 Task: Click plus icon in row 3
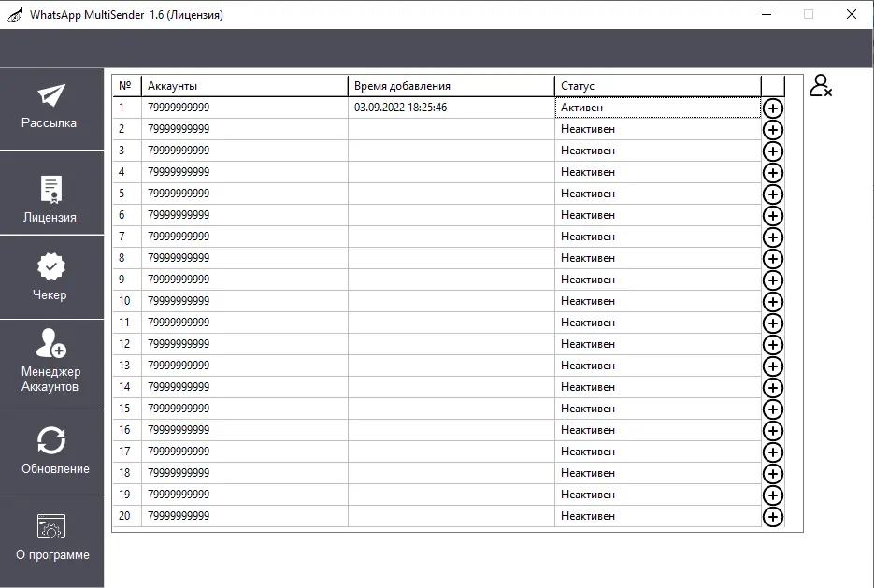[x=772, y=151]
